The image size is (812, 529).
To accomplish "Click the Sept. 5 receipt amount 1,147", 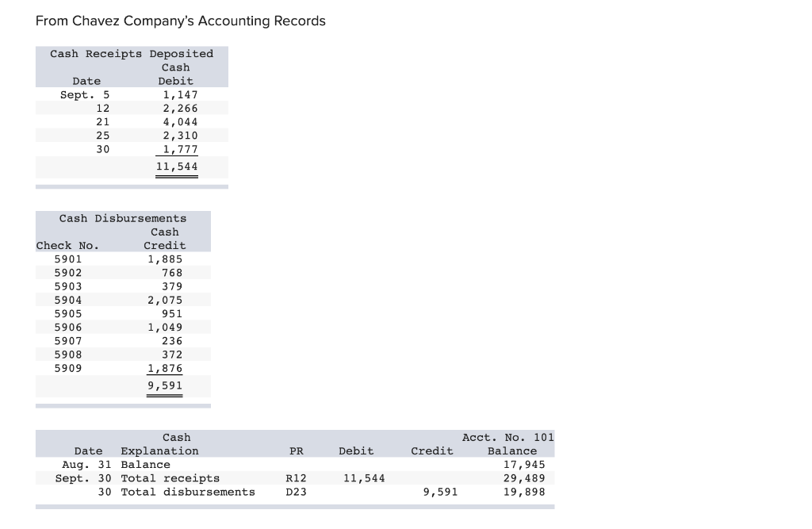I will pos(180,95).
